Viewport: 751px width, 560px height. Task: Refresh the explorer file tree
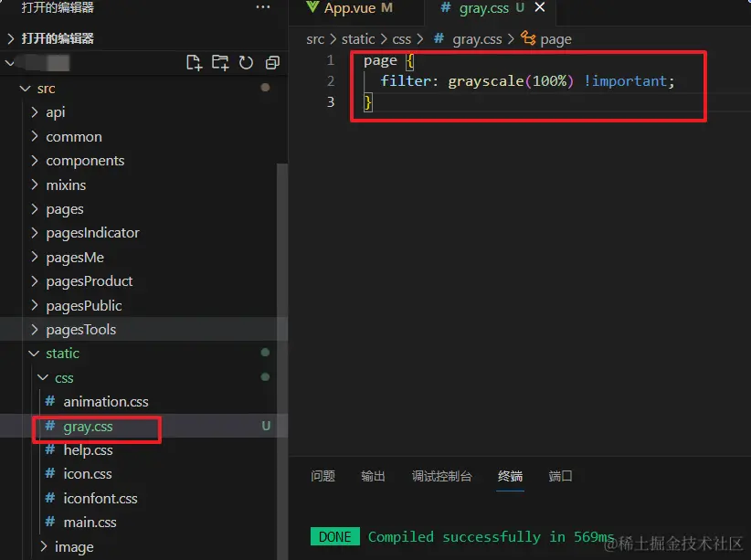(246, 63)
